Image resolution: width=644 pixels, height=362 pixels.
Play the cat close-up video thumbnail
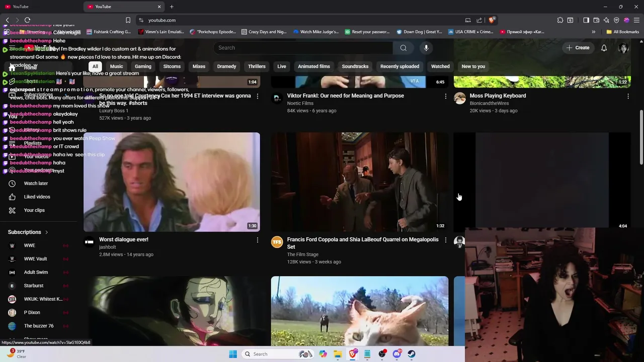pyautogui.click(x=360, y=311)
